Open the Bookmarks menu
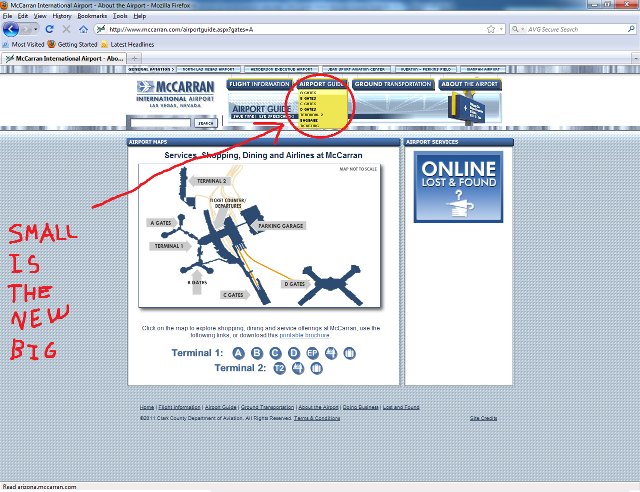 (x=91, y=16)
